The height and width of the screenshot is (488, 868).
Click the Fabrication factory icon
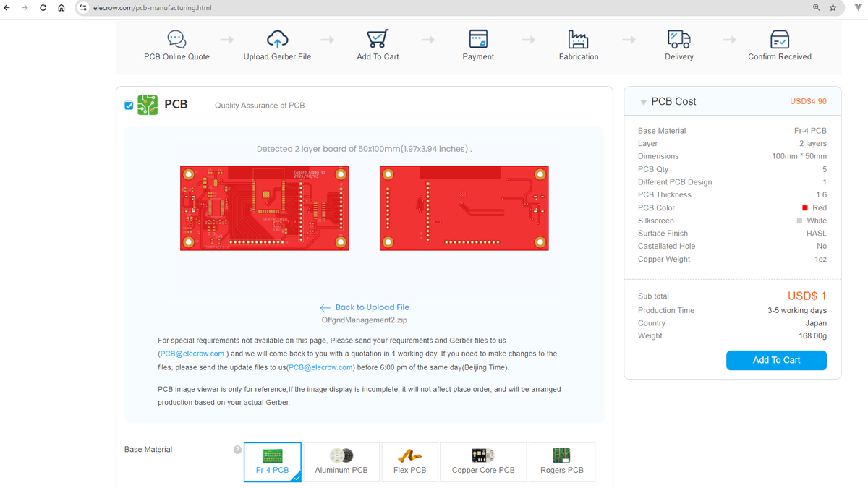pos(579,39)
